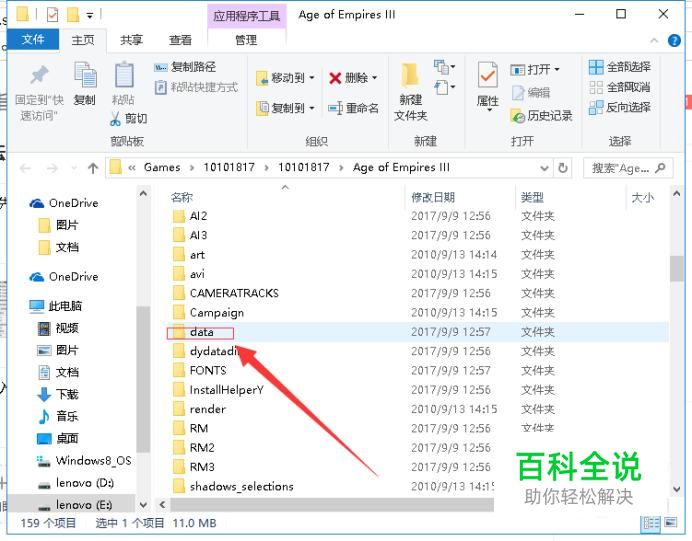Viewport: 692px width, 541px height.
Task: Click Select all (全部选择)
Action: [x=620, y=67]
